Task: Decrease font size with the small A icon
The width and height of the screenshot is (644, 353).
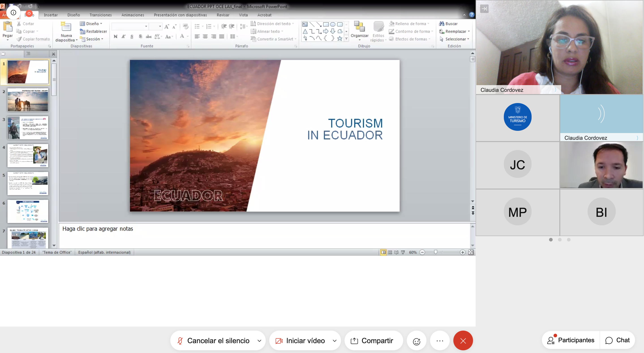Action: [x=174, y=26]
